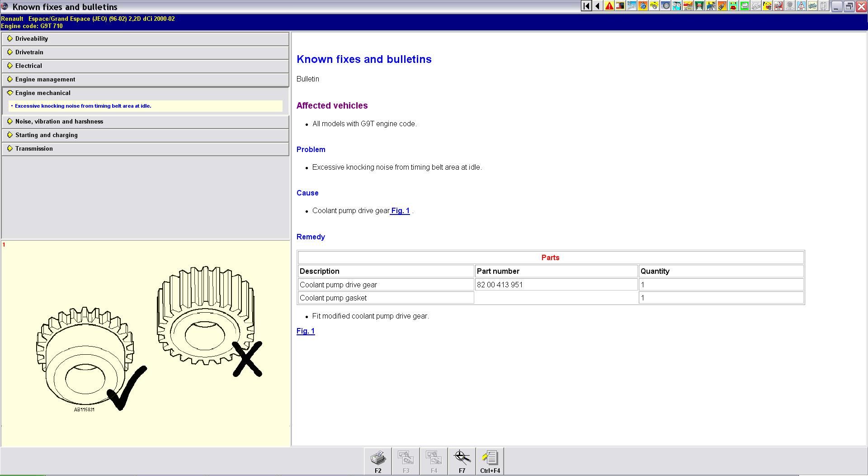Open the F7 magnifier zoom tool

click(462, 461)
